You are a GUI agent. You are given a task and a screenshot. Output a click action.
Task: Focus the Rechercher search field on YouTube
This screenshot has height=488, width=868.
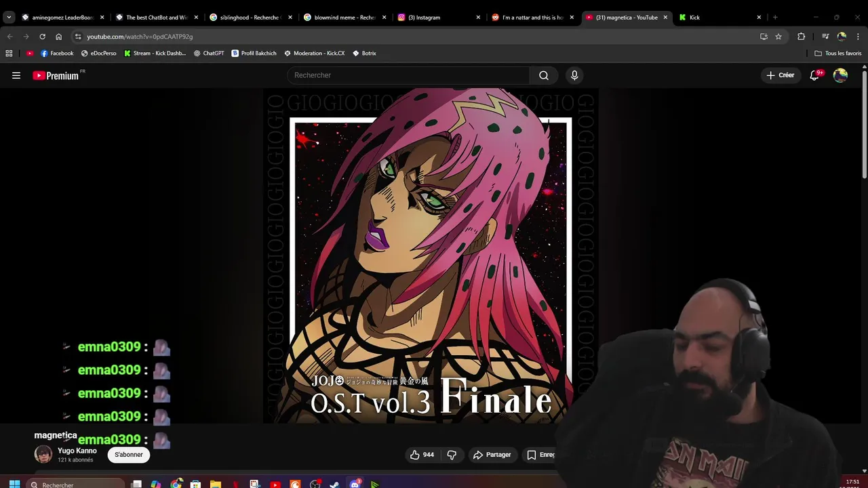(409, 75)
